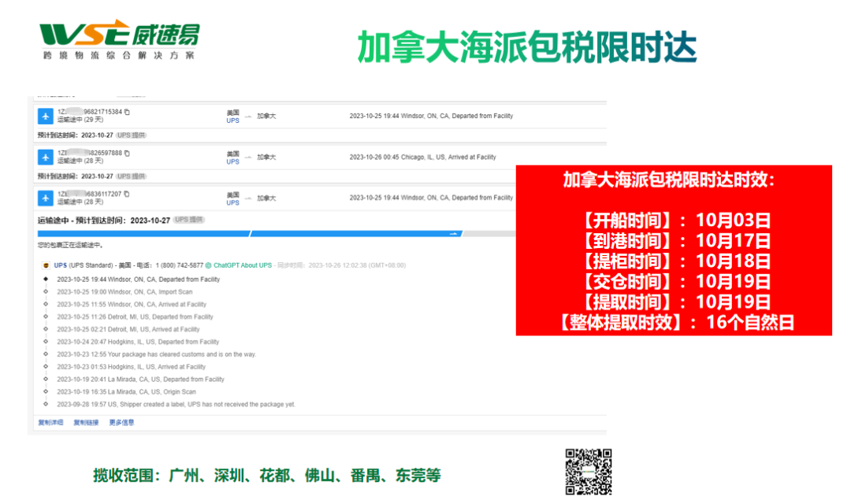Click the 复制链接 link
This screenshot has height=504, width=851.
[x=85, y=422]
